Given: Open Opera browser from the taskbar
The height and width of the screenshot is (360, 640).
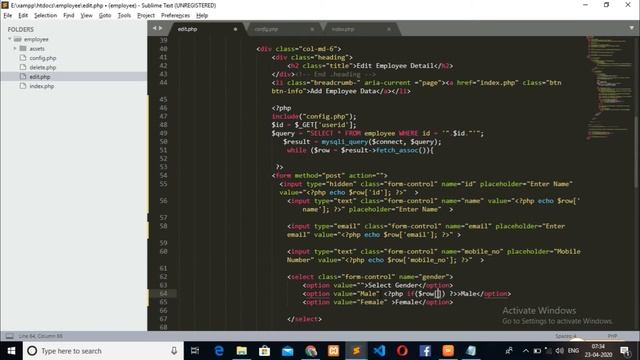Looking at the screenshot, I should pos(402,351).
